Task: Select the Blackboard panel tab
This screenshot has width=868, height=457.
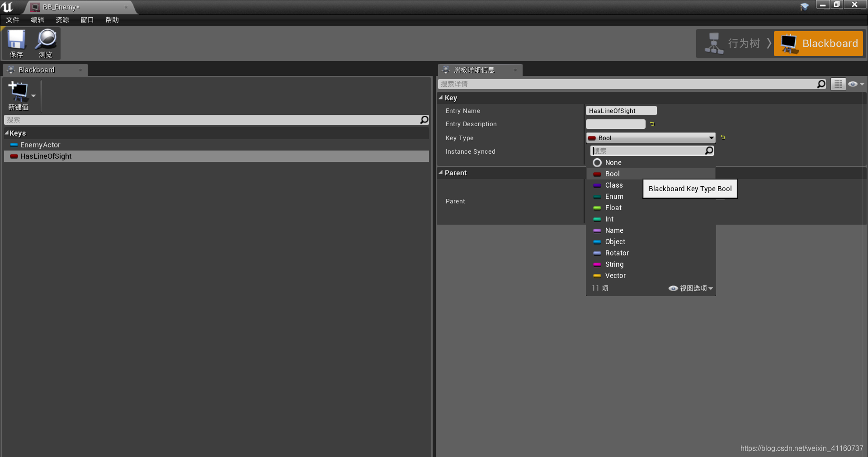Action: pos(44,70)
